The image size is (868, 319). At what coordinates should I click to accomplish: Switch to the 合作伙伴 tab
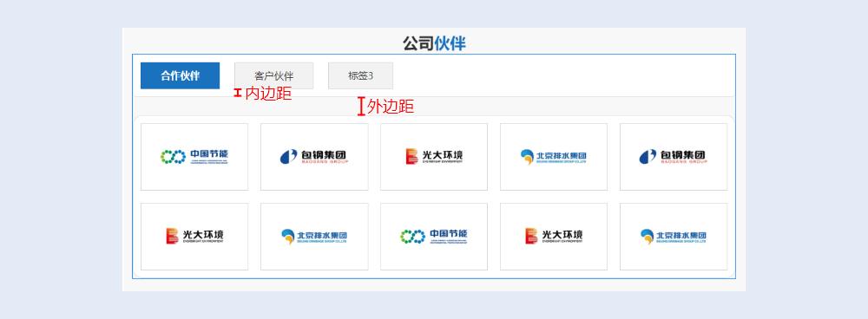(x=180, y=75)
